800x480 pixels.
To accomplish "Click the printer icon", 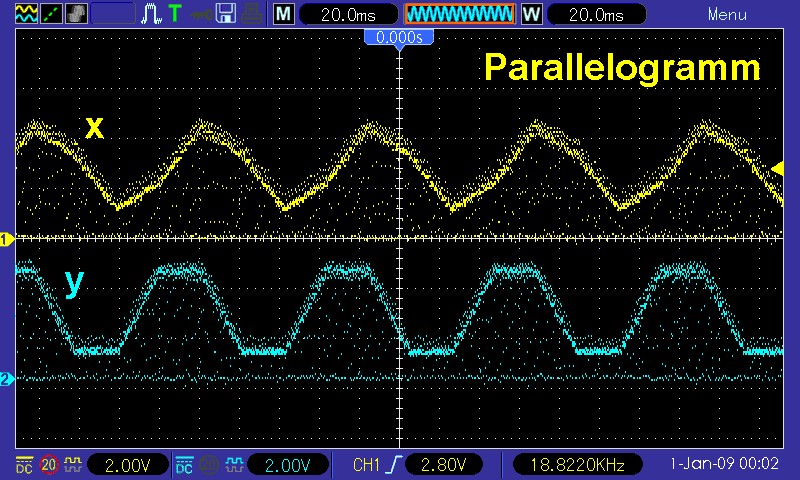I will pyautogui.click(x=251, y=14).
